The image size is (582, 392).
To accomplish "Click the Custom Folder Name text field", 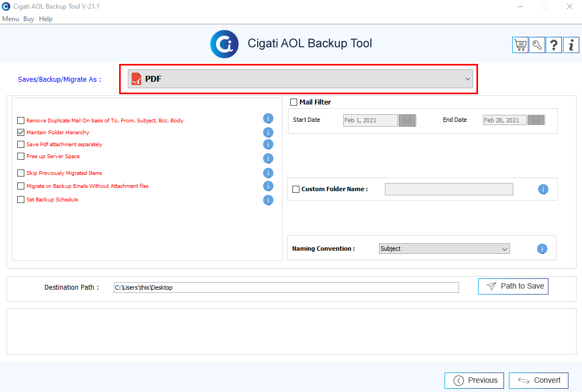I will (x=449, y=190).
